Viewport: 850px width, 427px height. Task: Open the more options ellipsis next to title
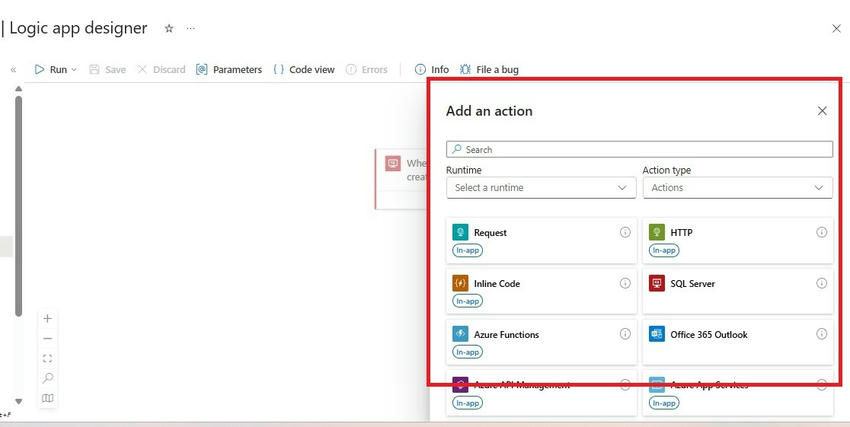[x=190, y=29]
